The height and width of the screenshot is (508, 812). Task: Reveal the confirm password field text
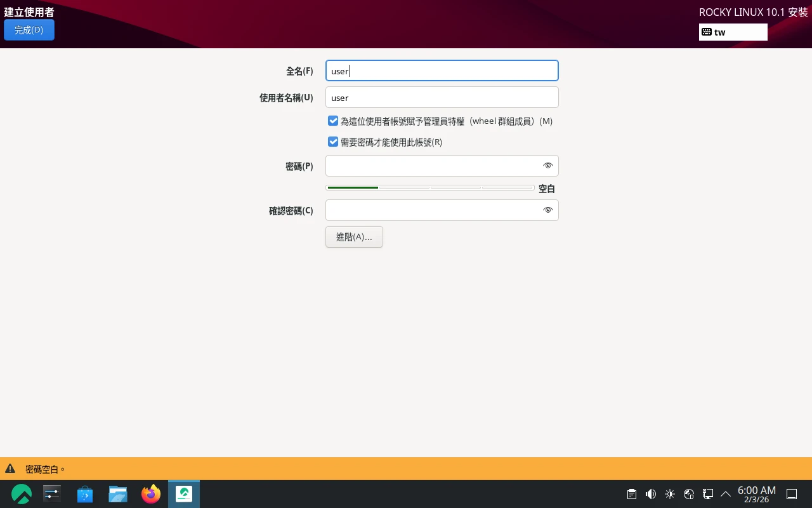pyautogui.click(x=548, y=210)
